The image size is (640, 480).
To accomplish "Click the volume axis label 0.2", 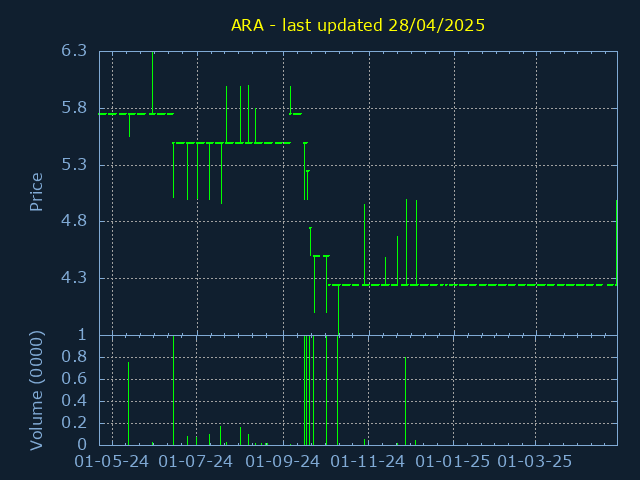I will tap(74, 423).
